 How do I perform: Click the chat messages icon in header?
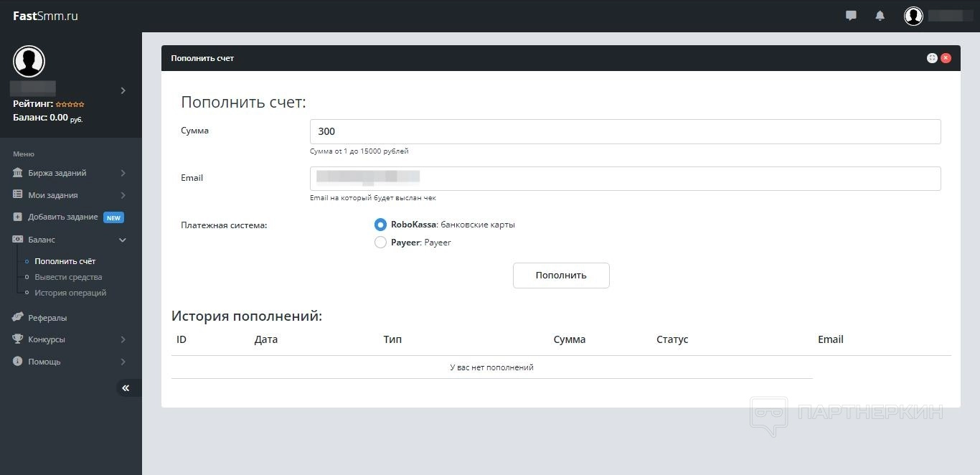coord(851,16)
